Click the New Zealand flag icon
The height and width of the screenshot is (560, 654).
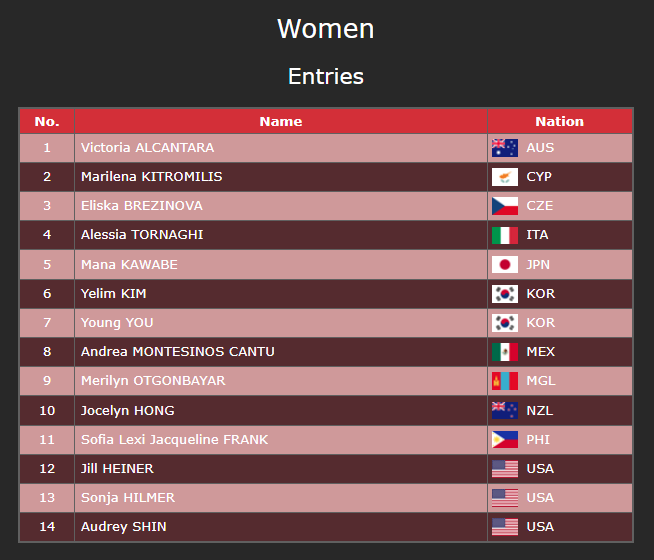point(504,410)
